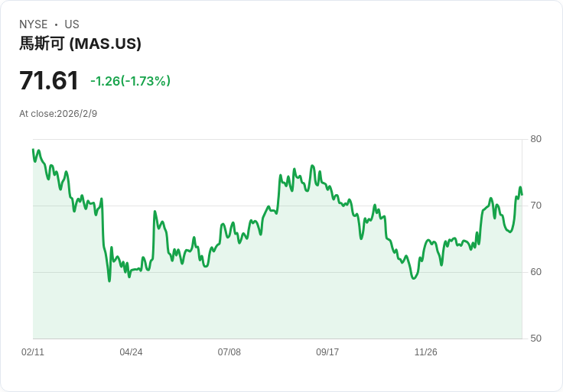The width and height of the screenshot is (563, 392).
Task: Click the -1.26(-1.73%) price change
Action: (130, 81)
